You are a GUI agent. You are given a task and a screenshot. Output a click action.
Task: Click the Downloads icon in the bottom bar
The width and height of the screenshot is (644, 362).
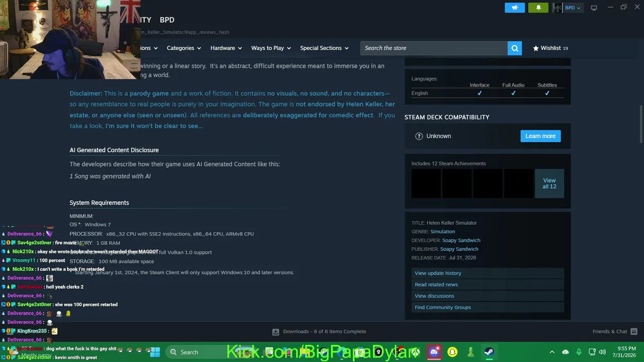(x=276, y=332)
